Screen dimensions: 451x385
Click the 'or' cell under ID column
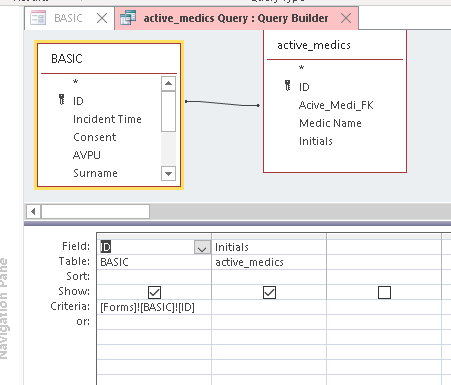(x=154, y=322)
